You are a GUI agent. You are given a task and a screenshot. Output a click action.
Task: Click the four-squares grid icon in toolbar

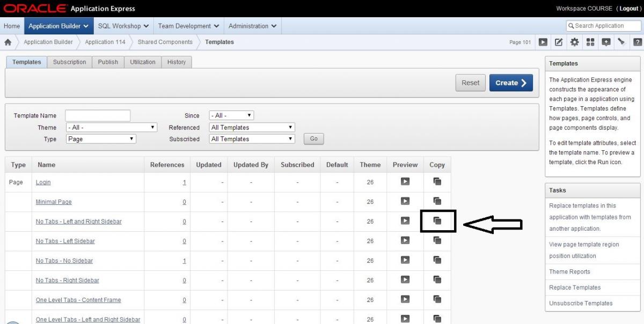click(590, 42)
